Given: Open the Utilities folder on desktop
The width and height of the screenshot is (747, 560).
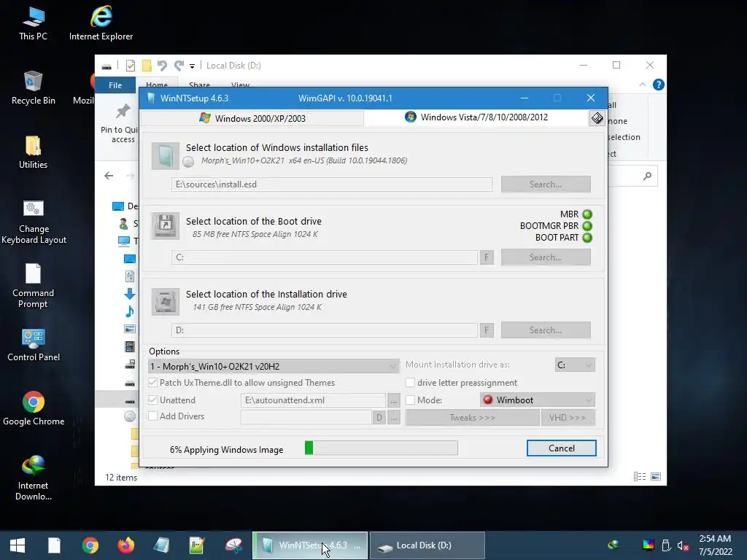Looking at the screenshot, I should coord(33,152).
